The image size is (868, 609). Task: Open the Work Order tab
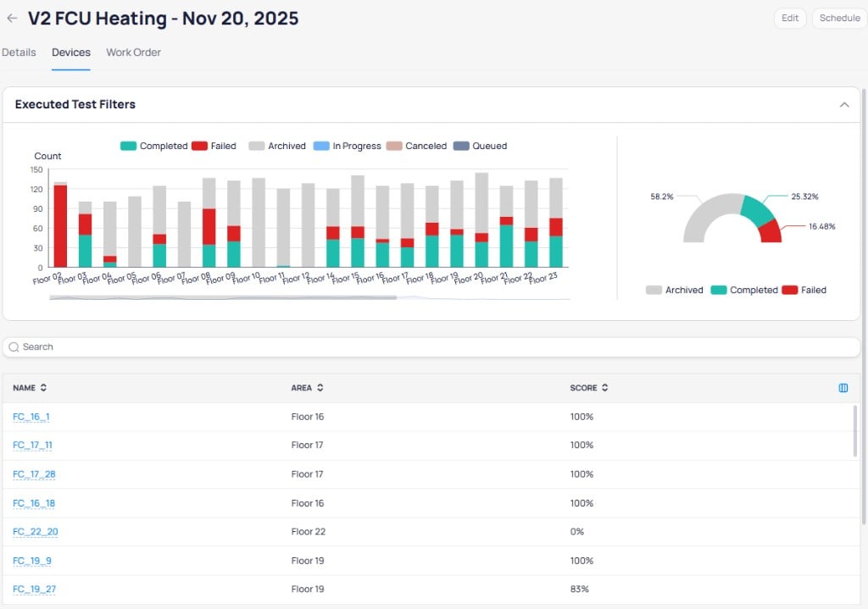[x=133, y=53]
